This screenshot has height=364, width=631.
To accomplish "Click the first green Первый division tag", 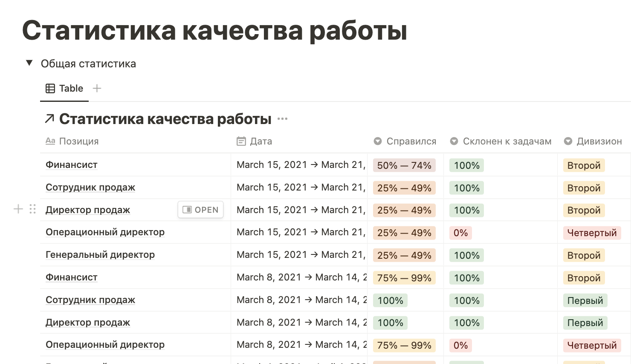I will point(585,300).
